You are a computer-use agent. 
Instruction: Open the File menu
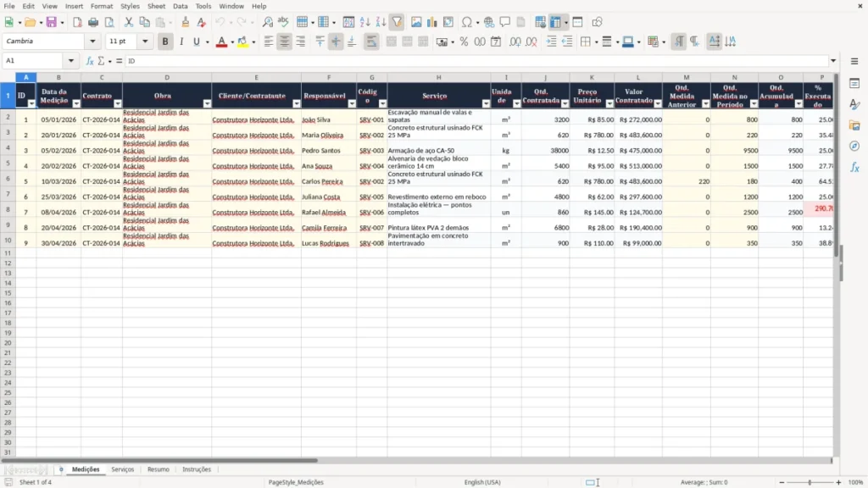pyautogui.click(x=9, y=6)
